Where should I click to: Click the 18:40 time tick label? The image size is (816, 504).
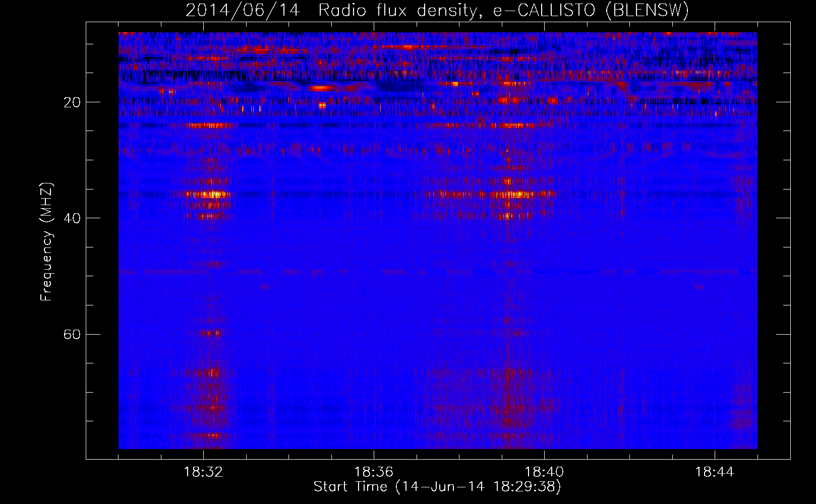[x=544, y=472]
